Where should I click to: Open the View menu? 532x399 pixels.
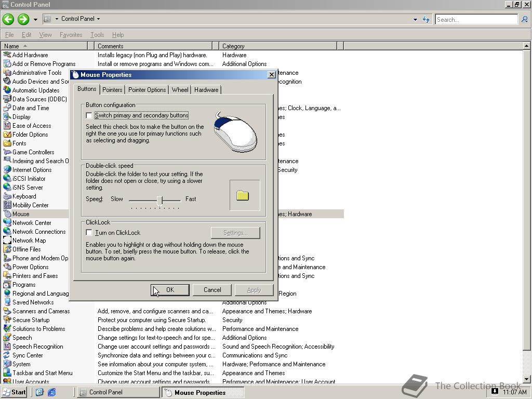46,35
